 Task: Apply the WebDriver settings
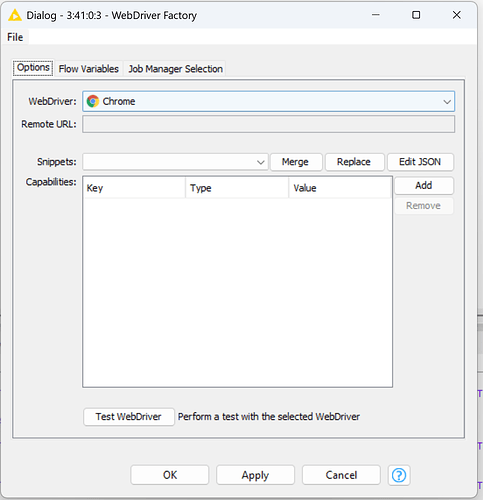tap(255, 475)
